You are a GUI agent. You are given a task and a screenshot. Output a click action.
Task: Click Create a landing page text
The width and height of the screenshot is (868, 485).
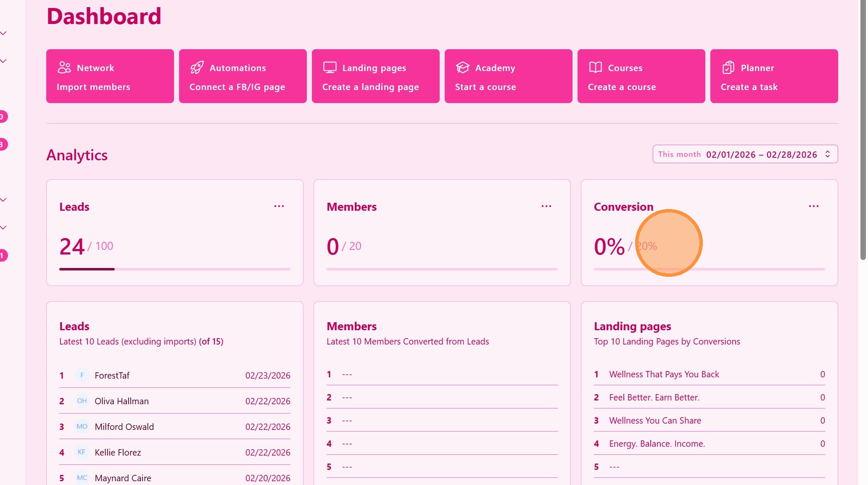tap(370, 87)
